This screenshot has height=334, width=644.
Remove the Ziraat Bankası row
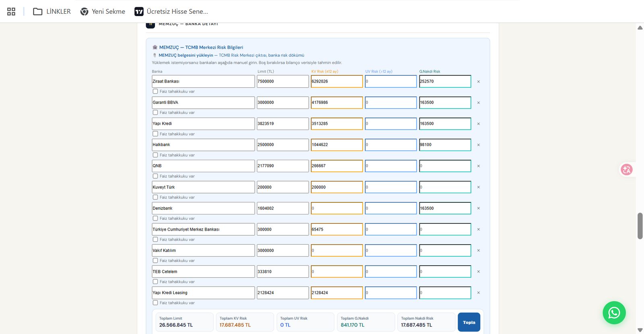click(479, 82)
